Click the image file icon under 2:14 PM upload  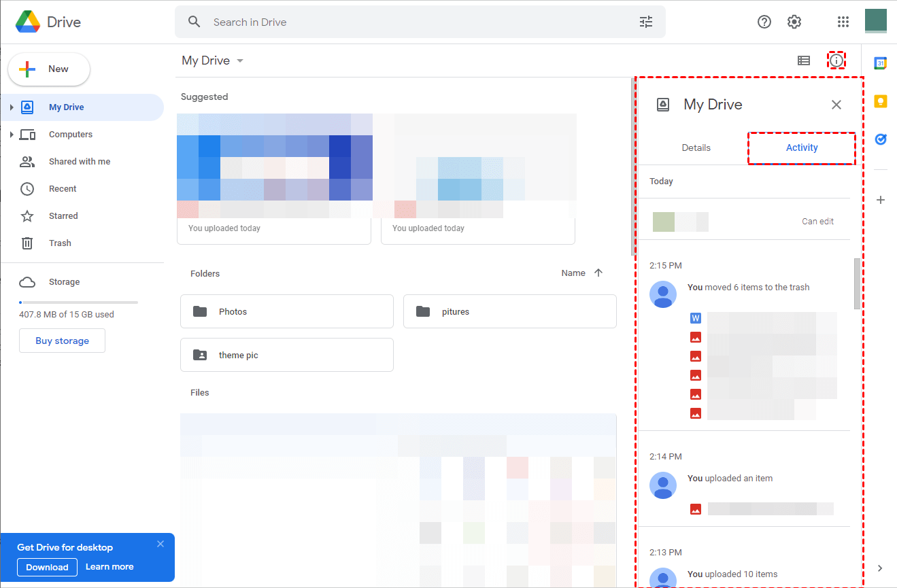coord(696,508)
